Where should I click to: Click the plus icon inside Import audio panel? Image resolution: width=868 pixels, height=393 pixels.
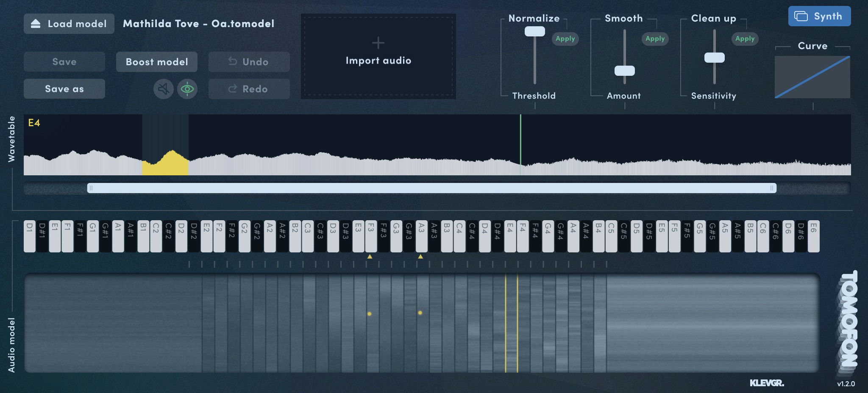click(x=378, y=42)
